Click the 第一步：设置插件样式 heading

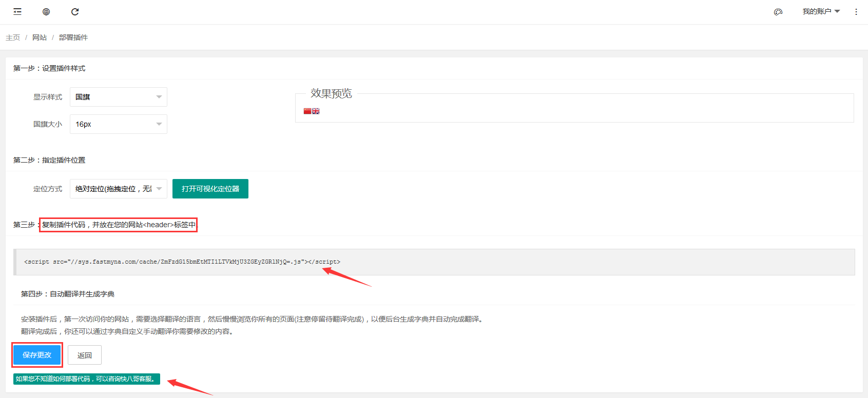(x=49, y=68)
